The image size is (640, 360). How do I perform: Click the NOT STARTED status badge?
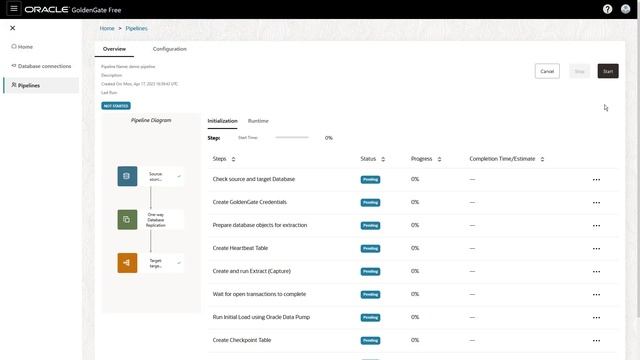(x=116, y=106)
